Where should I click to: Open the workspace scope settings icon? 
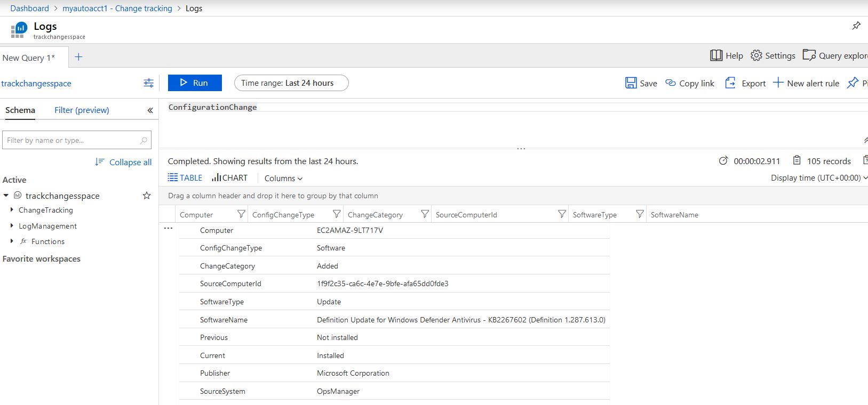(x=148, y=83)
